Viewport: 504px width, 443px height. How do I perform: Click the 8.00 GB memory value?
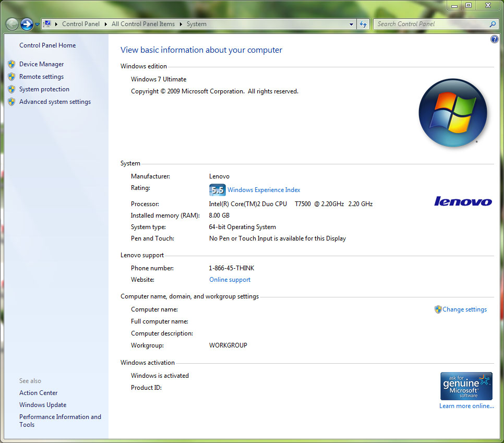[219, 215]
